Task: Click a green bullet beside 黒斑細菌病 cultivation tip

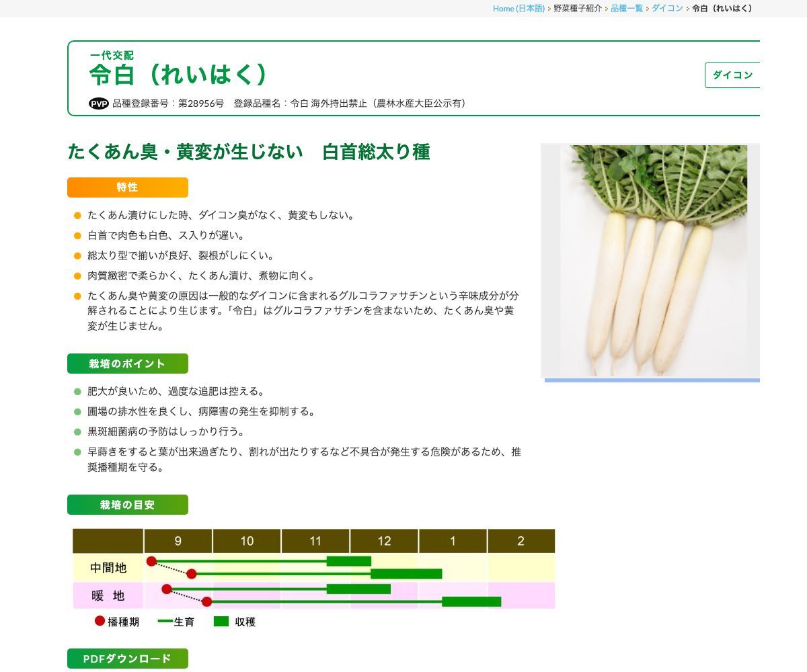Action: click(77, 432)
